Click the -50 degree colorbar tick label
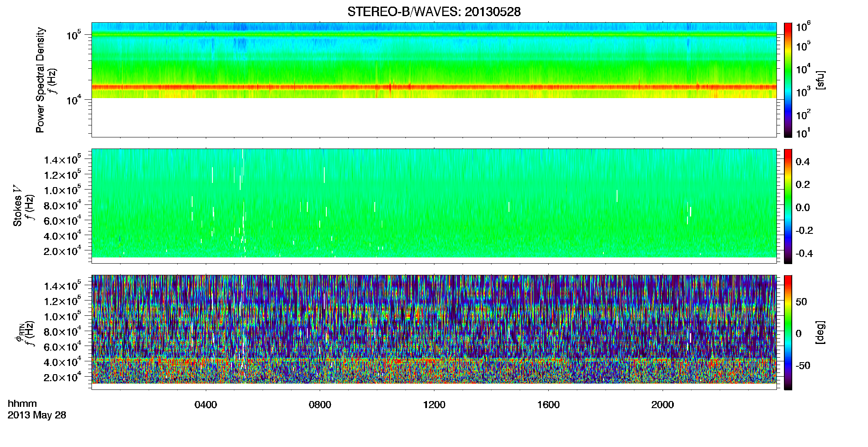This screenshot has width=868, height=447. (803, 365)
